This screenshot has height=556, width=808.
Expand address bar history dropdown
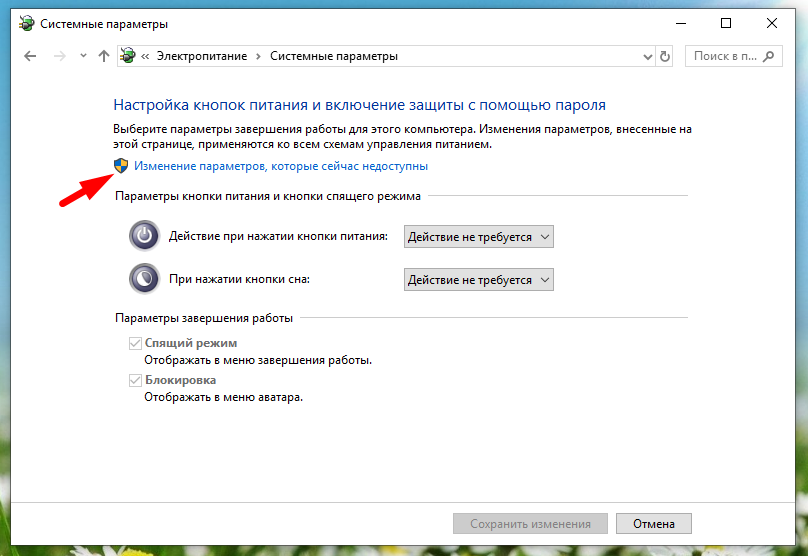[648, 57]
